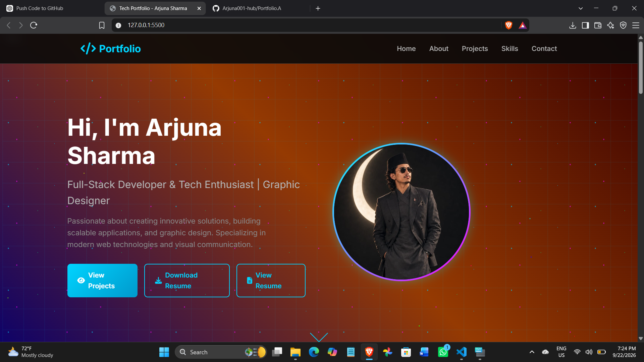Open the browser Downloads icon
Screen dimensions: 644x362
(x=573, y=25)
